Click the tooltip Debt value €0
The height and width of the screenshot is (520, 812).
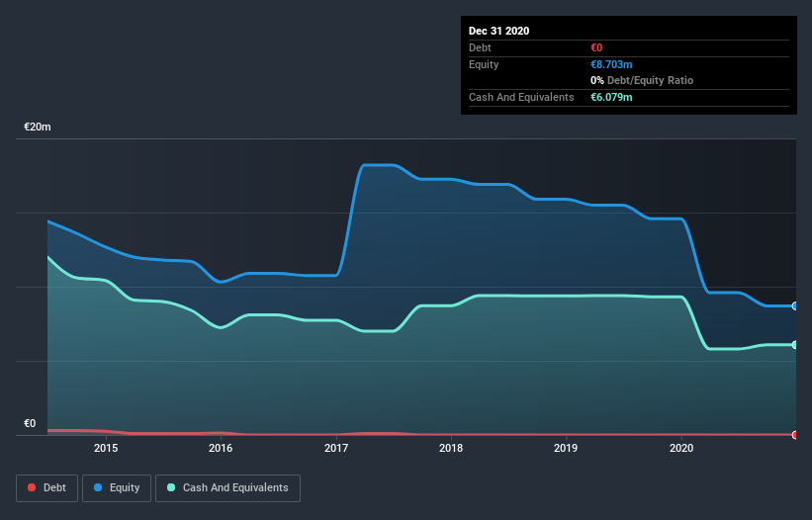point(596,47)
